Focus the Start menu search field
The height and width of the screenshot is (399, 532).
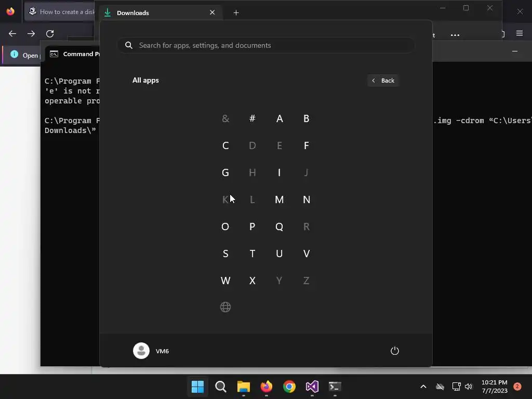coord(266,45)
